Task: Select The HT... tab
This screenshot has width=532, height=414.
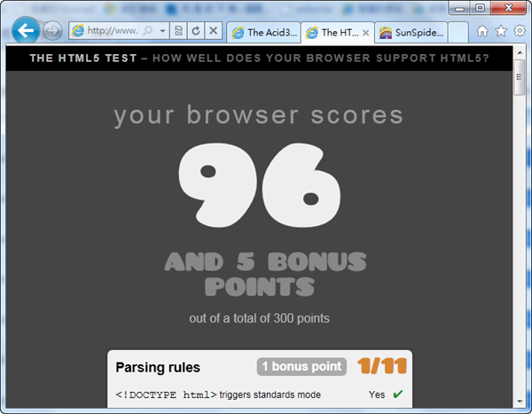Action: (x=338, y=33)
